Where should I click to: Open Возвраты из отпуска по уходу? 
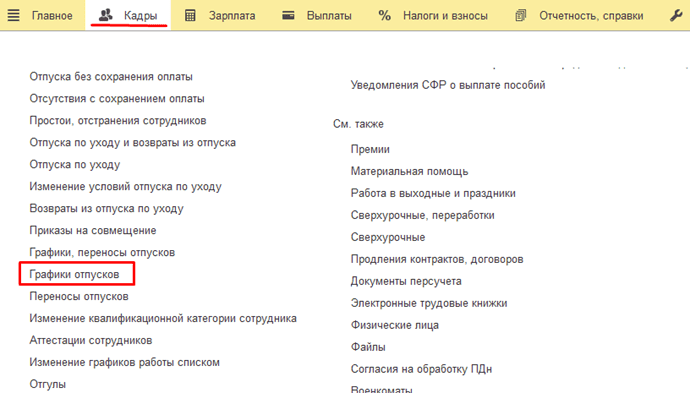(x=106, y=209)
